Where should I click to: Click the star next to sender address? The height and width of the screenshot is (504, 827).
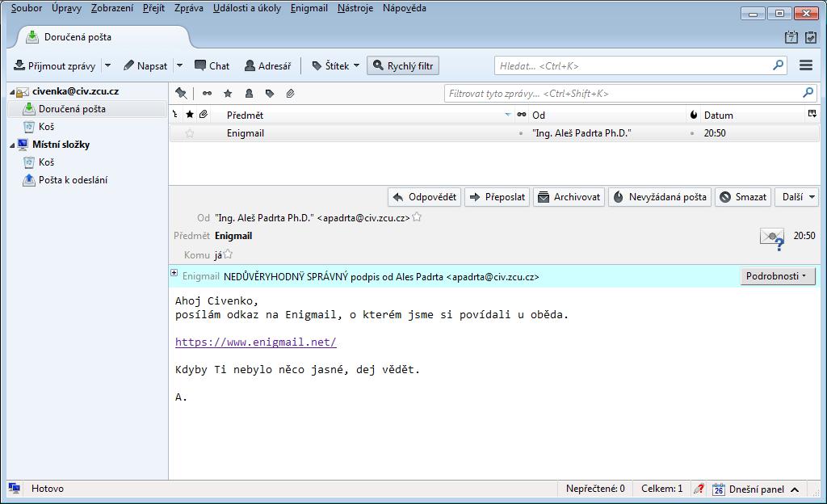tap(417, 216)
